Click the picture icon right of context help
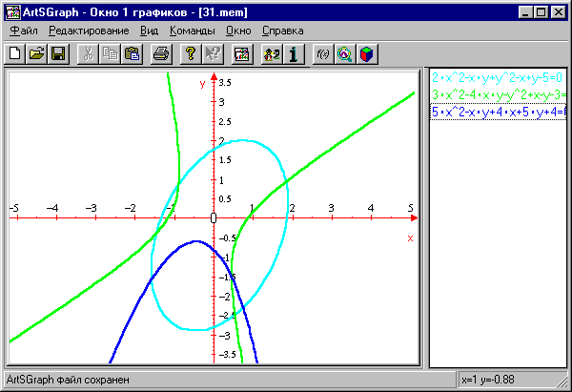This screenshot has height=392, width=572. coord(241,53)
